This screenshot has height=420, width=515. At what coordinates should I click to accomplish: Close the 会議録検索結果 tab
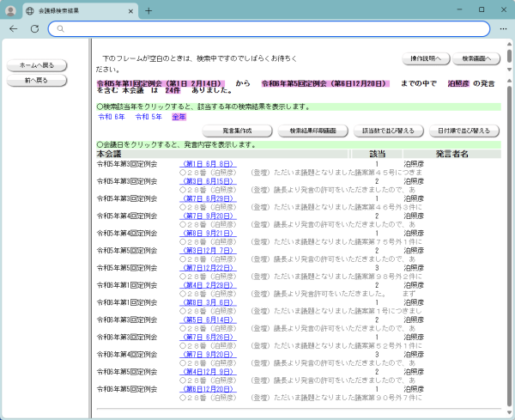coord(130,11)
